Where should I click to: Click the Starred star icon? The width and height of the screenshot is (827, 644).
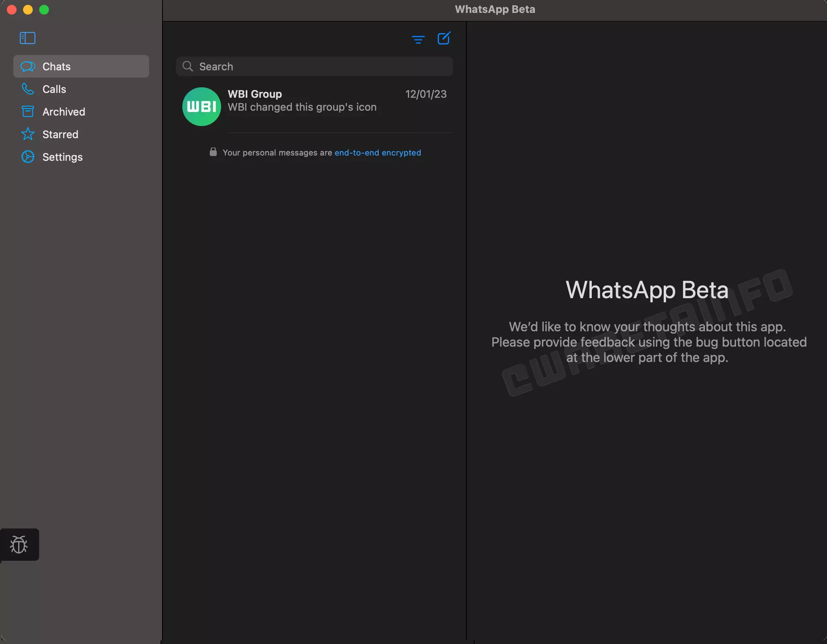28,134
